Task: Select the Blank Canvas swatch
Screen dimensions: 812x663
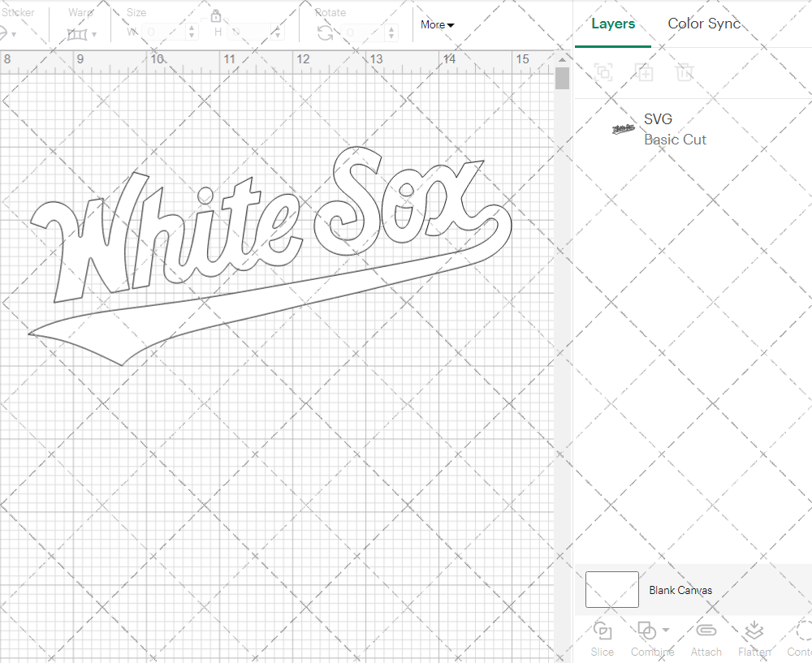Action: tap(611, 589)
